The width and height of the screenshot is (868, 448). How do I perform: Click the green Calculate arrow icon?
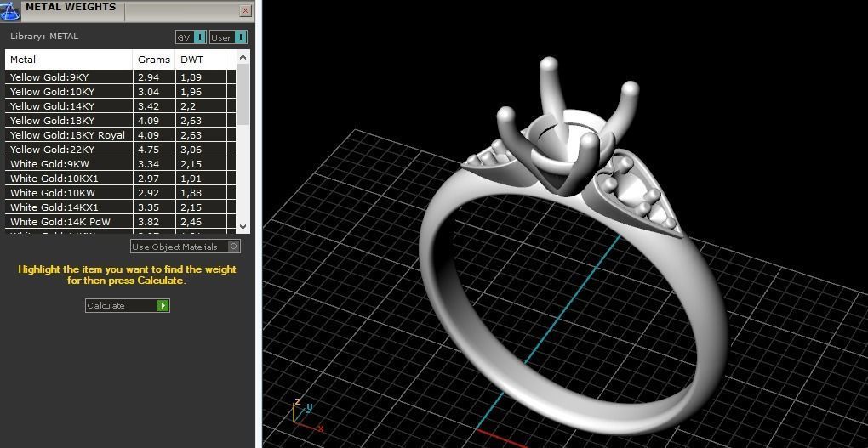click(x=163, y=305)
